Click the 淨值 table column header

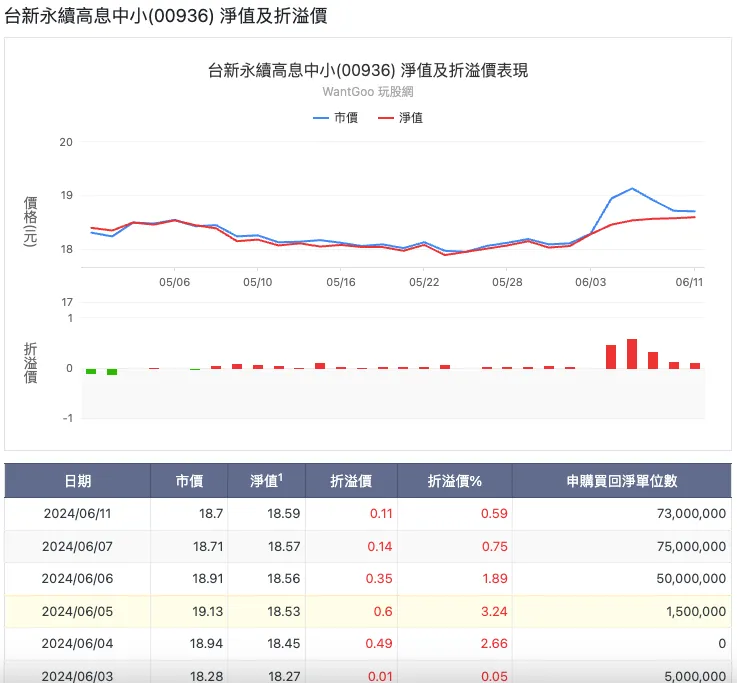[267, 481]
